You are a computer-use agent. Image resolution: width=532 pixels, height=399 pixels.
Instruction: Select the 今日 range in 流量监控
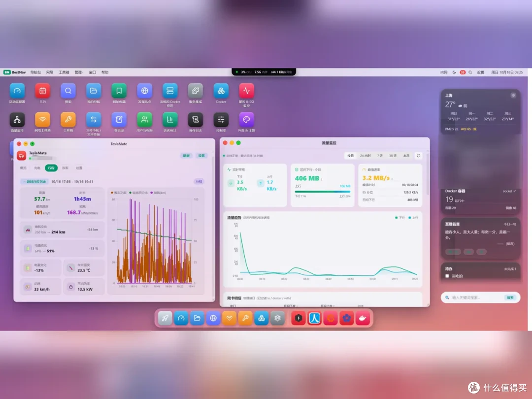pyautogui.click(x=351, y=156)
